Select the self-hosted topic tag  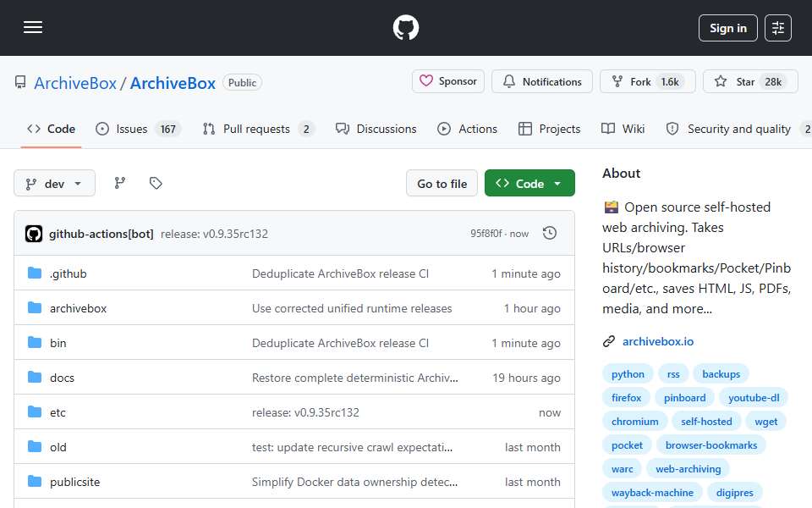pos(706,422)
